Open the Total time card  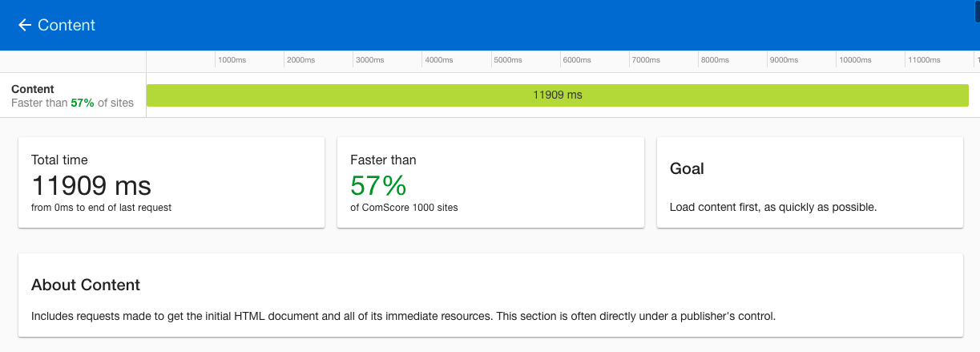point(171,182)
